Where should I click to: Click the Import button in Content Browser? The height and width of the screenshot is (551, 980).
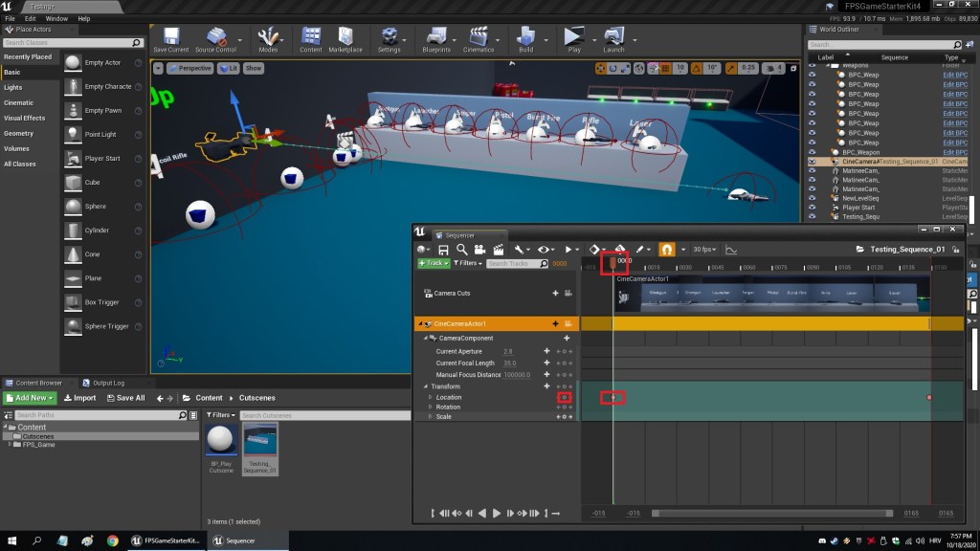tap(80, 398)
